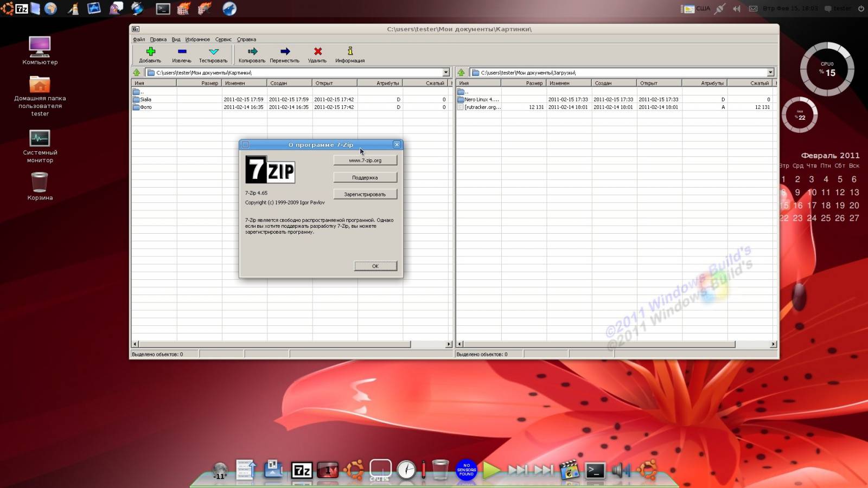Viewport: 868px width, 488px height.
Task: Open the Вид menu
Action: 176,39
